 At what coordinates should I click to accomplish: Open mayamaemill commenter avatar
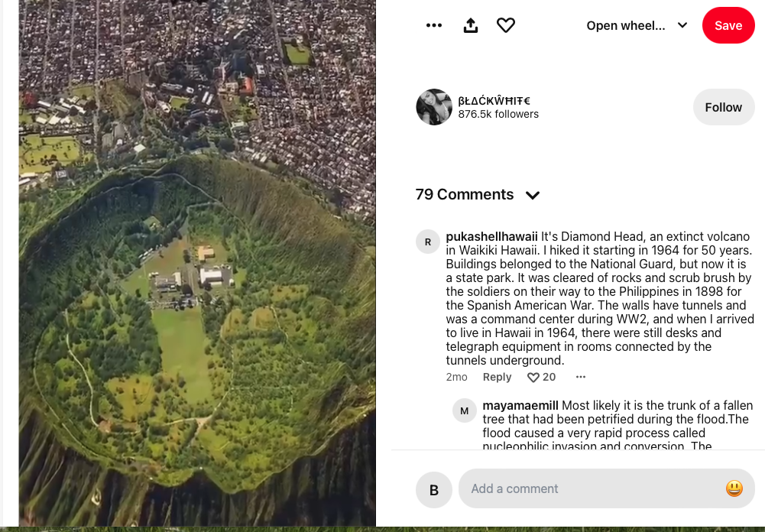tap(465, 410)
